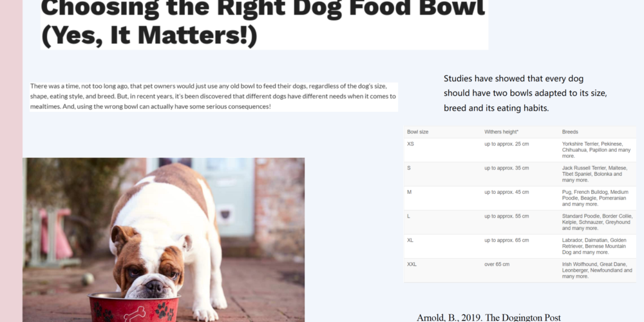The height and width of the screenshot is (322, 644).
Task: Click the XL bowl size cell
Action: [442, 247]
